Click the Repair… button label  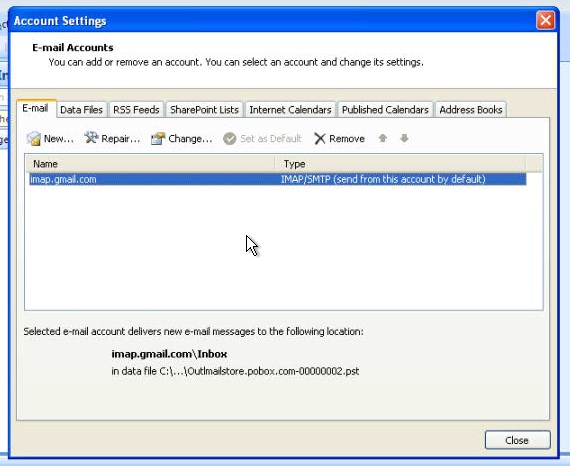(121, 139)
